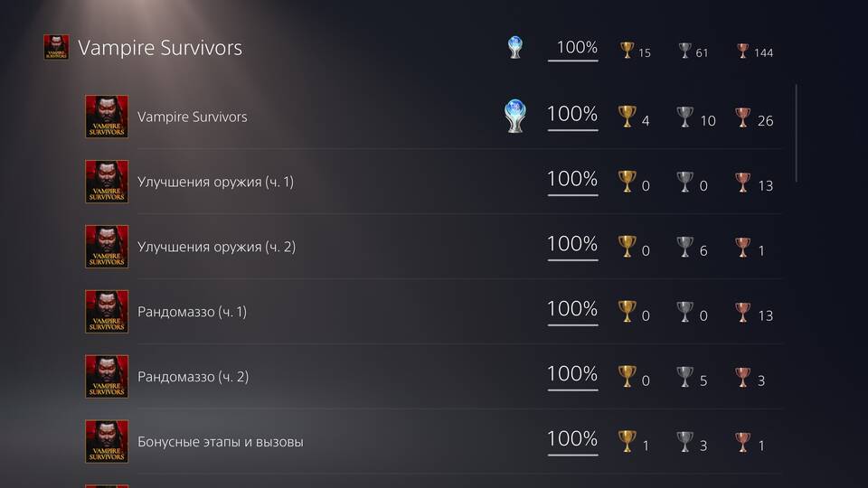
Task: Open Бонусные этапы и вызовы trophy group
Action: 433,442
